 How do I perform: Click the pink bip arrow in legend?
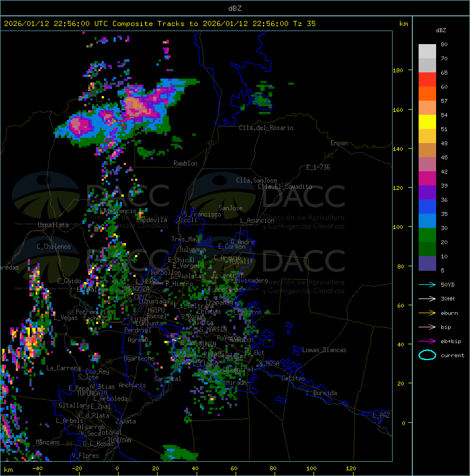pos(427,327)
